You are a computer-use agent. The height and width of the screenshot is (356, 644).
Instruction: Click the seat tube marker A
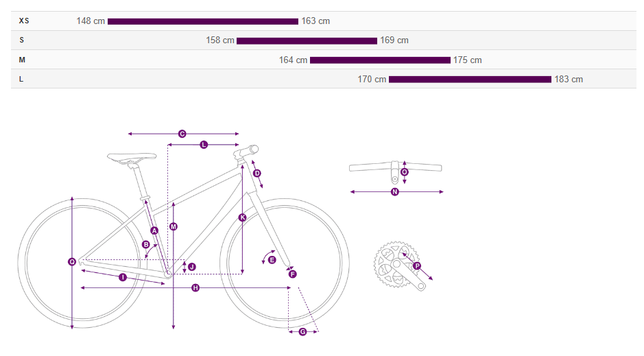click(x=154, y=230)
